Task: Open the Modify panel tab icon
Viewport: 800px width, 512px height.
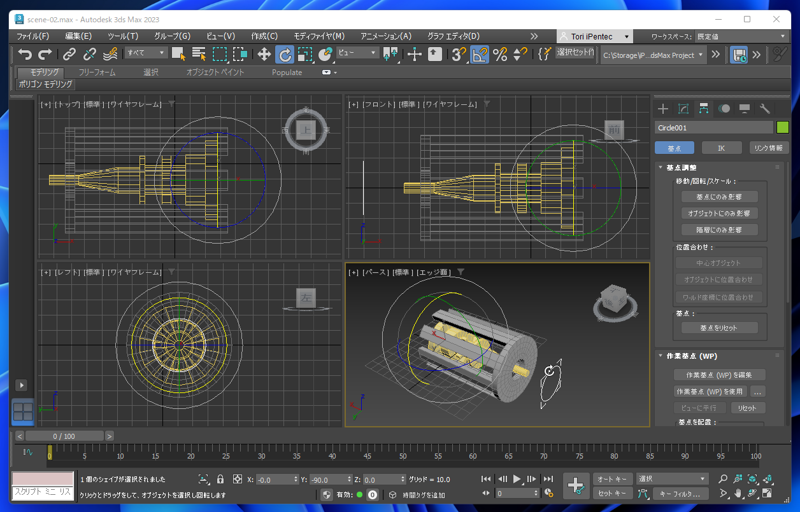Action: click(683, 108)
